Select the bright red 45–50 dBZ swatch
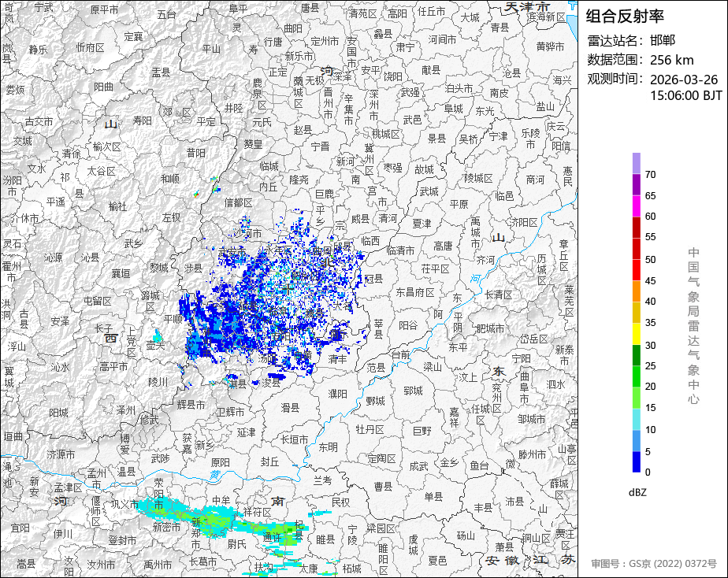728x578 pixels. coord(636,270)
